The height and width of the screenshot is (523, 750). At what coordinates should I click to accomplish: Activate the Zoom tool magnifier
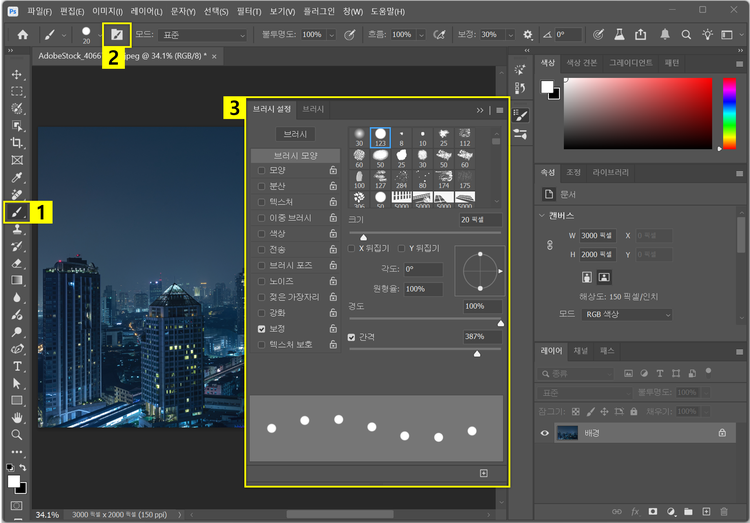point(17,435)
